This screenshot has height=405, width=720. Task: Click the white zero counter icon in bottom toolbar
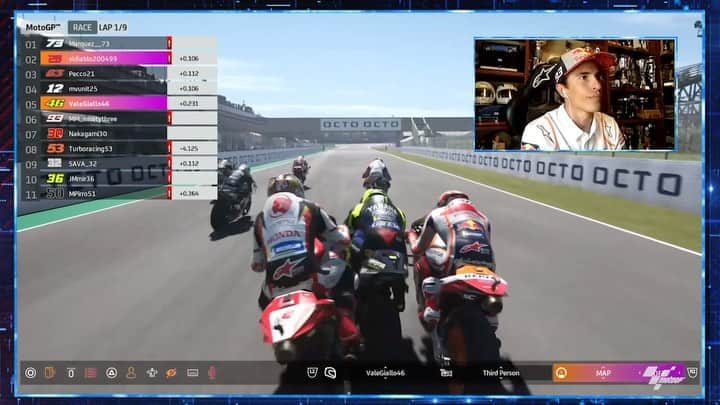[x=71, y=373]
